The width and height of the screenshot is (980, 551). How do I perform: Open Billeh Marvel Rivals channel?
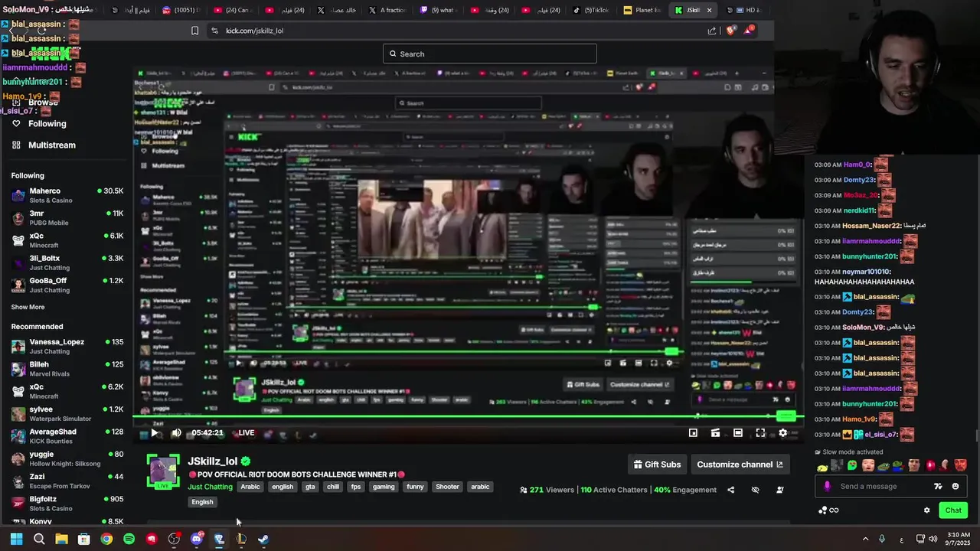(x=67, y=369)
